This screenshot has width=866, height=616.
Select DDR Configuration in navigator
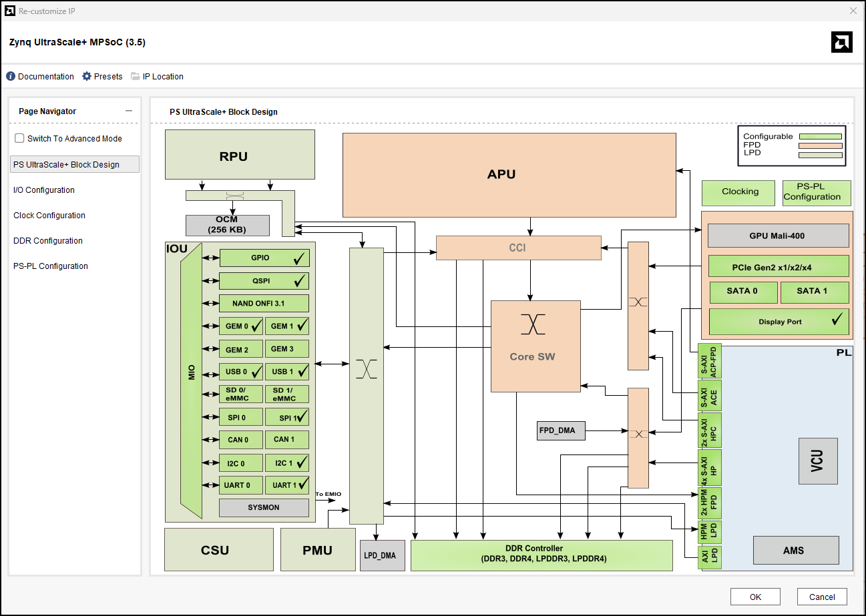pyautogui.click(x=48, y=241)
